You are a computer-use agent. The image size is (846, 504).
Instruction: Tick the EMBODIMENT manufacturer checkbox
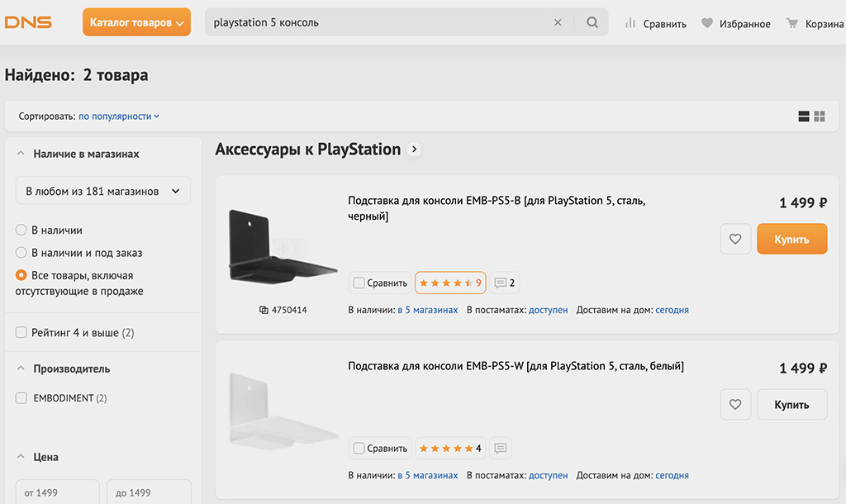[x=21, y=398]
